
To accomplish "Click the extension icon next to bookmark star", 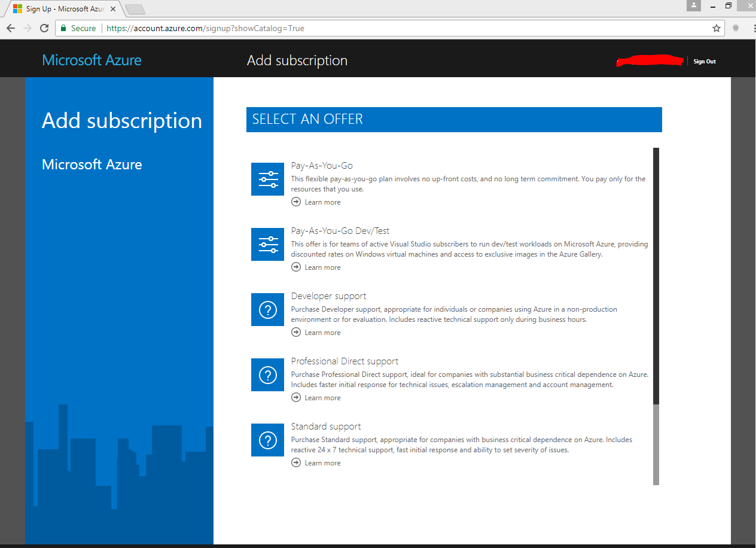I will coord(736,28).
